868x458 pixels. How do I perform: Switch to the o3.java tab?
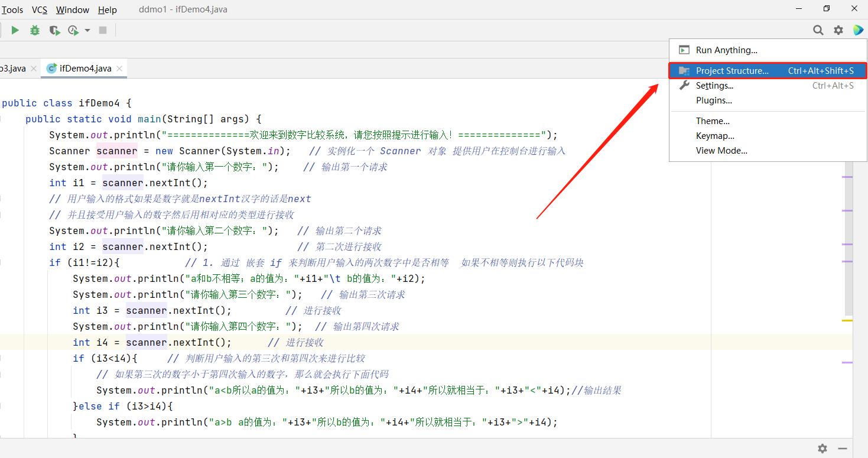12,69
